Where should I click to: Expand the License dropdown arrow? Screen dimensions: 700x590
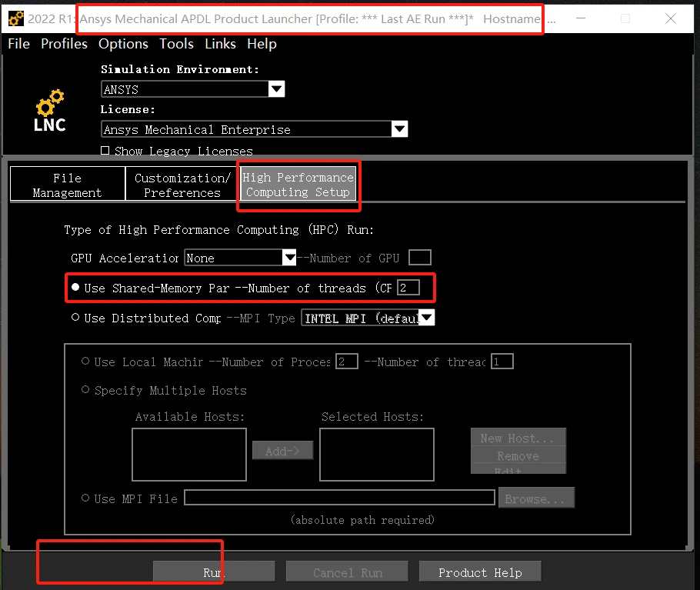[x=399, y=129]
